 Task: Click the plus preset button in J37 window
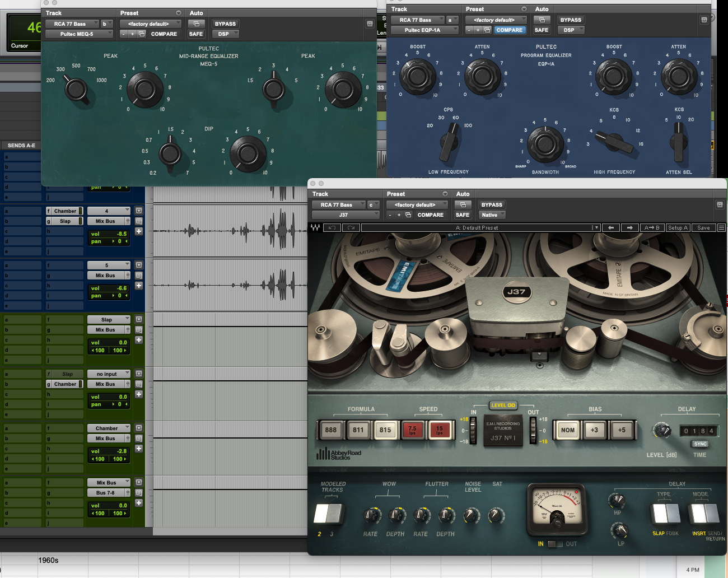click(x=399, y=215)
